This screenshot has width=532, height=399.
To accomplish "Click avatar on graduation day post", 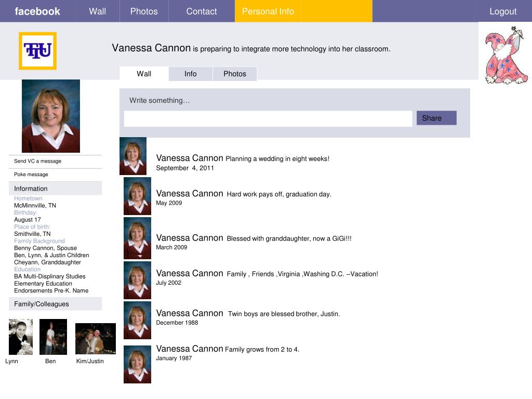I will 137,196.
